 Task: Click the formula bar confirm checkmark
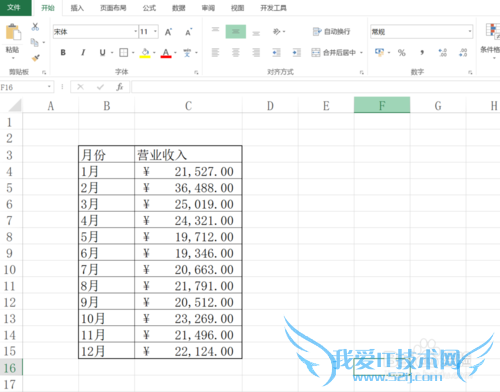[100, 87]
